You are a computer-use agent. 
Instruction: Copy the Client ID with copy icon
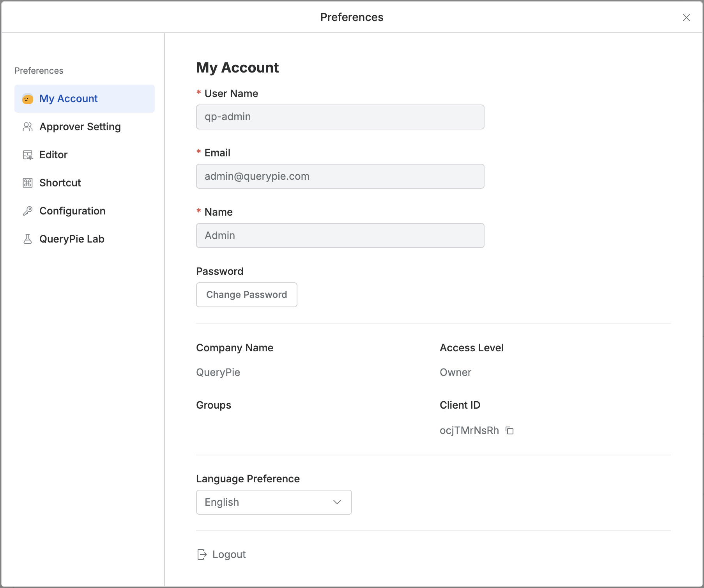pos(509,430)
